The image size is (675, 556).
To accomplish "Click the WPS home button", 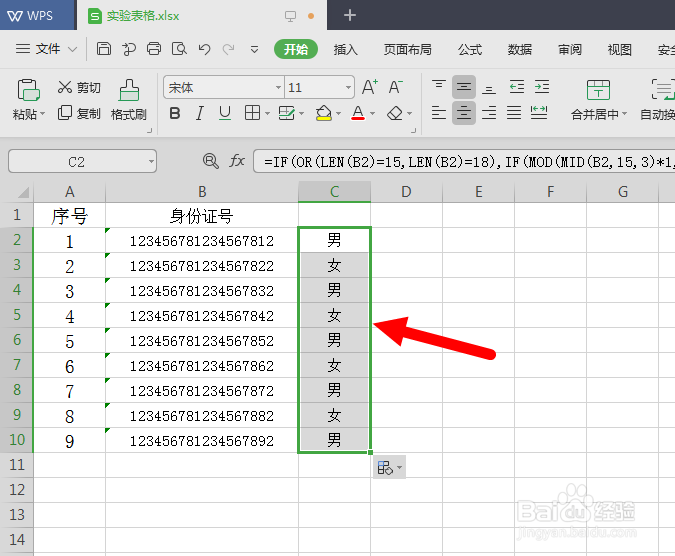I will pos(37,15).
